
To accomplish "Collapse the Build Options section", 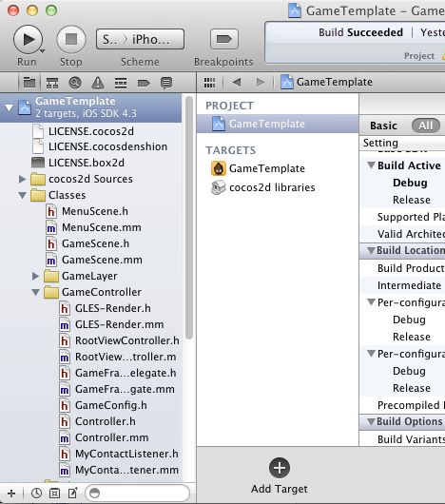I will click(x=371, y=421).
